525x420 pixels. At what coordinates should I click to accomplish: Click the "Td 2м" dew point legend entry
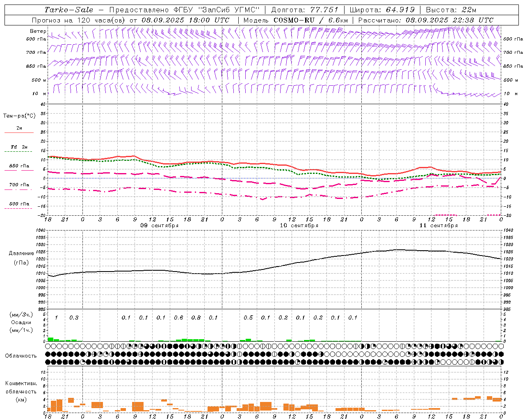click(x=19, y=147)
